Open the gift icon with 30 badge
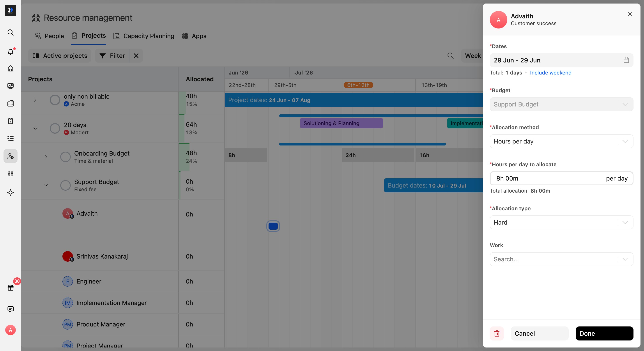Viewport: 644px width, 351px height. pyautogui.click(x=11, y=288)
